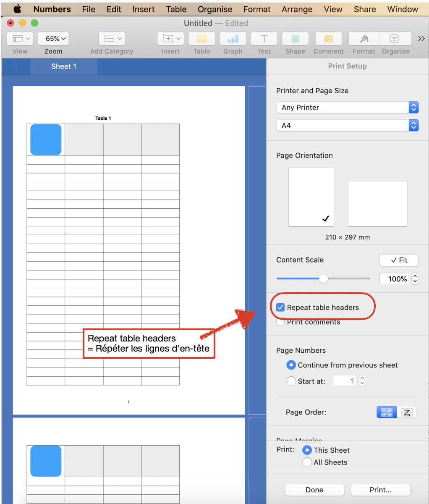429x504 pixels.
Task: Select Print This Sheet option
Action: tap(307, 450)
